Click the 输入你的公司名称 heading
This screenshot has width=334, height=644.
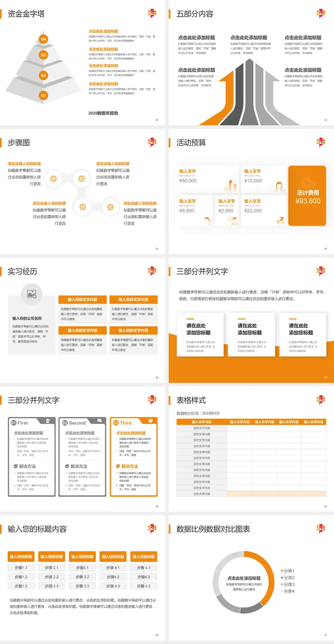27,318
